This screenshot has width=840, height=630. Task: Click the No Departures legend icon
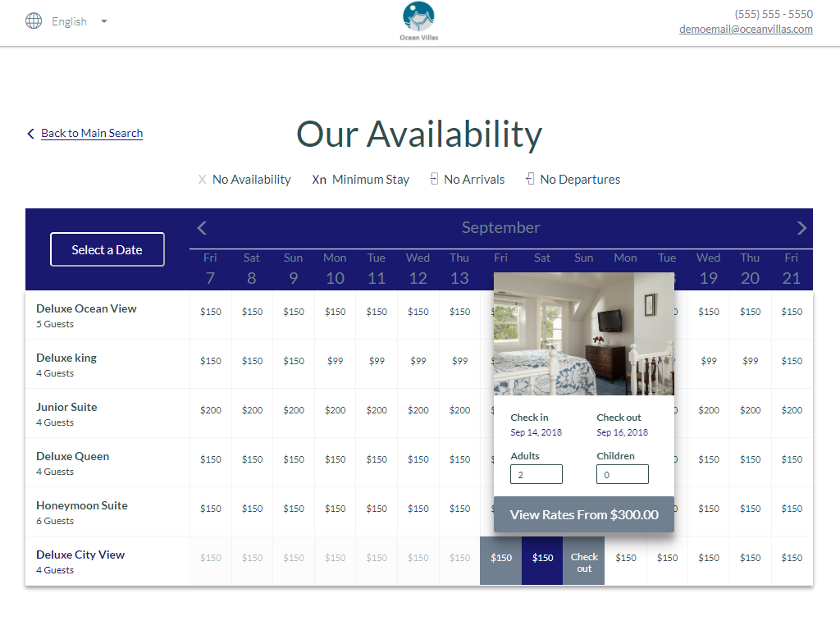530,179
